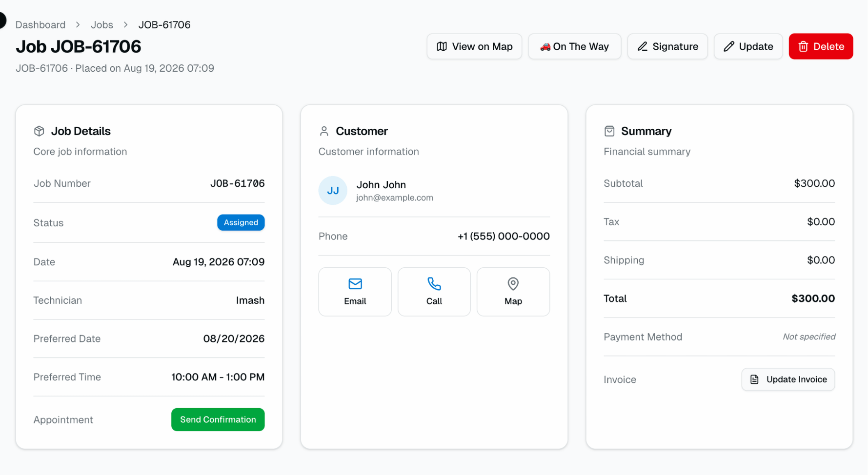
Task: Click the bold Total value $300.00
Action: point(813,298)
